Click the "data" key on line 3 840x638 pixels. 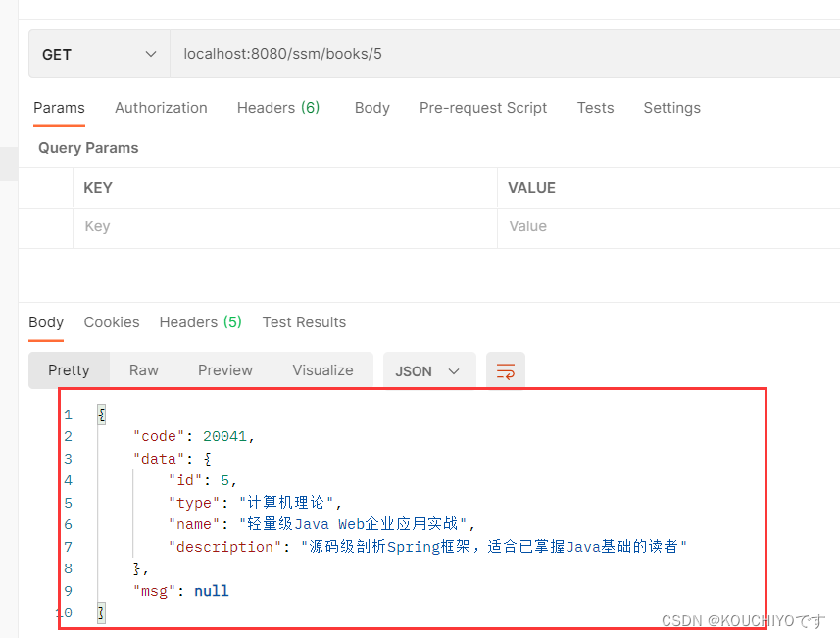[x=159, y=459]
